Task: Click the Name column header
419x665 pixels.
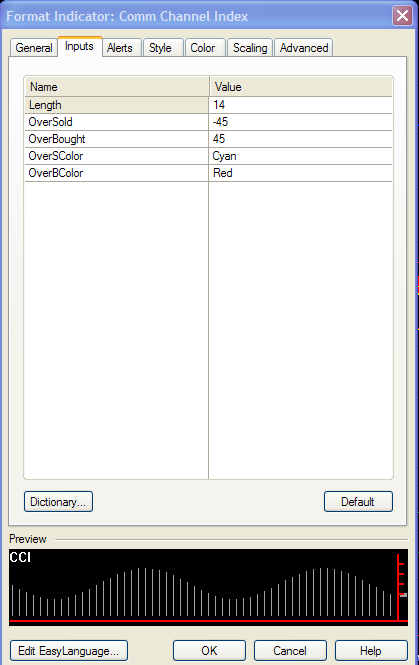Action: pyautogui.click(x=117, y=87)
